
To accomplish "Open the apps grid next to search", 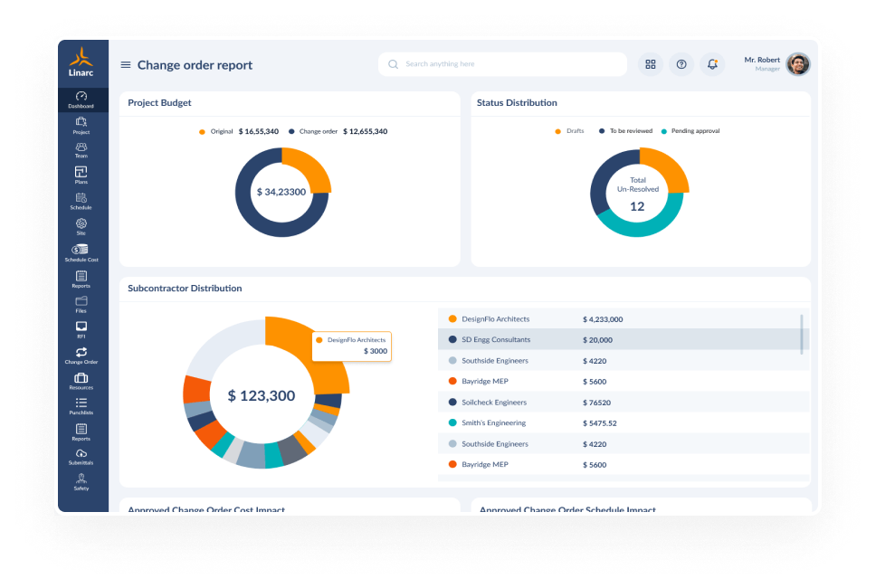I will (650, 64).
